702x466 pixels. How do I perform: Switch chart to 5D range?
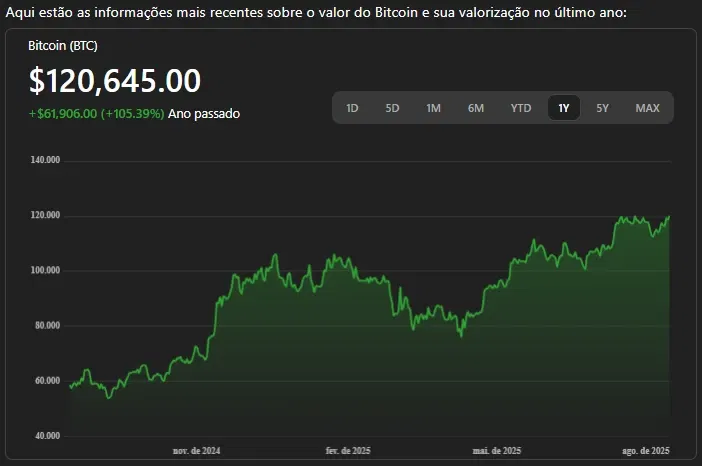point(392,108)
